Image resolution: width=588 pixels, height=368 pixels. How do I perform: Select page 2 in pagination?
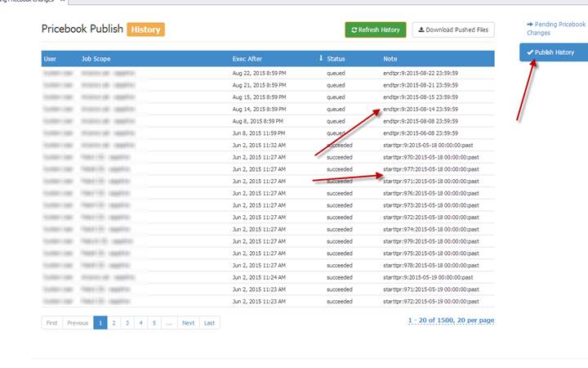tap(114, 323)
